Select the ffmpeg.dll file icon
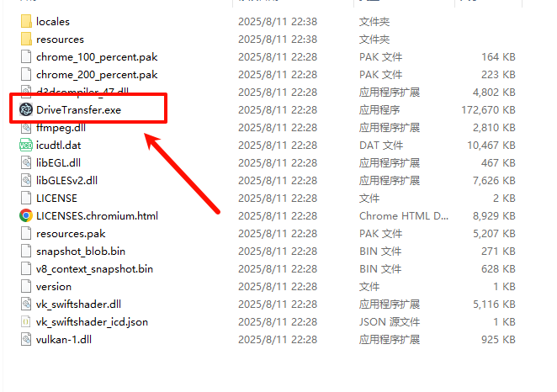 (26, 128)
